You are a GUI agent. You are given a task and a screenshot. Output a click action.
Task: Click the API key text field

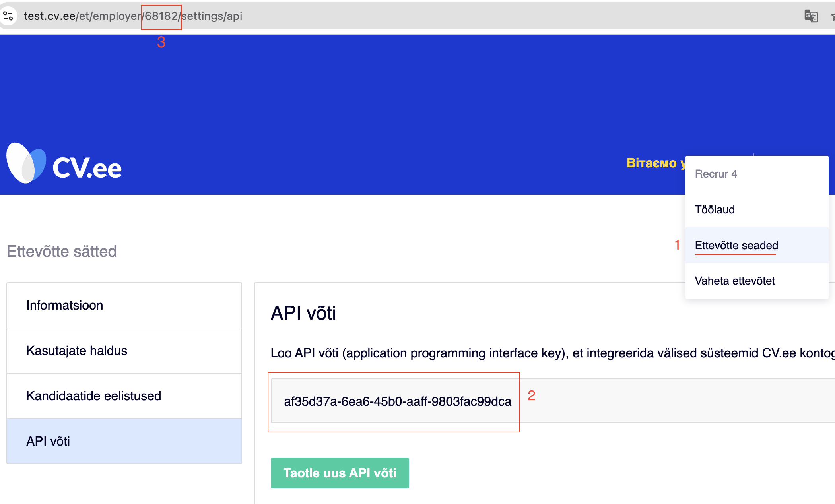pyautogui.click(x=397, y=401)
